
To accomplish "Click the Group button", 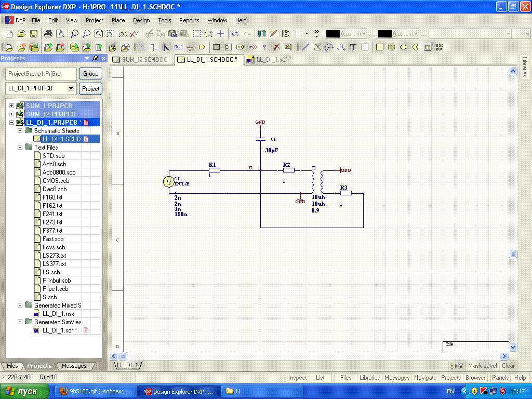I will tap(91, 74).
